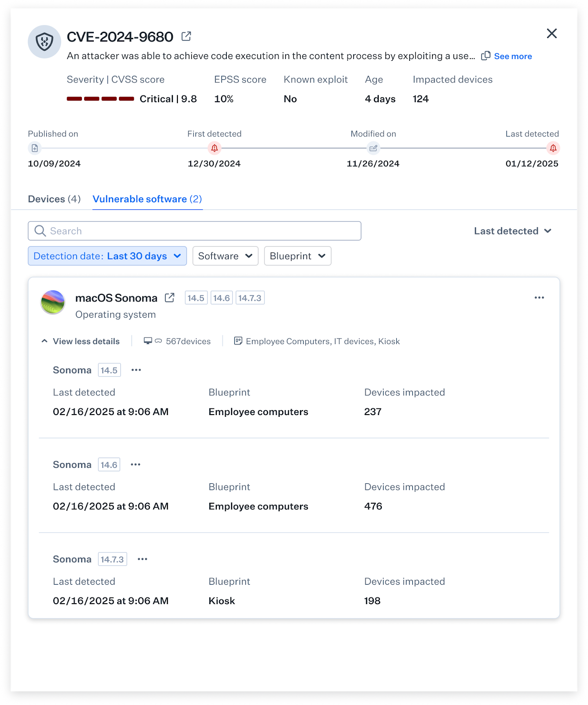Open the Last detected sort dropdown
This screenshot has width=588, height=705.
[x=513, y=231]
